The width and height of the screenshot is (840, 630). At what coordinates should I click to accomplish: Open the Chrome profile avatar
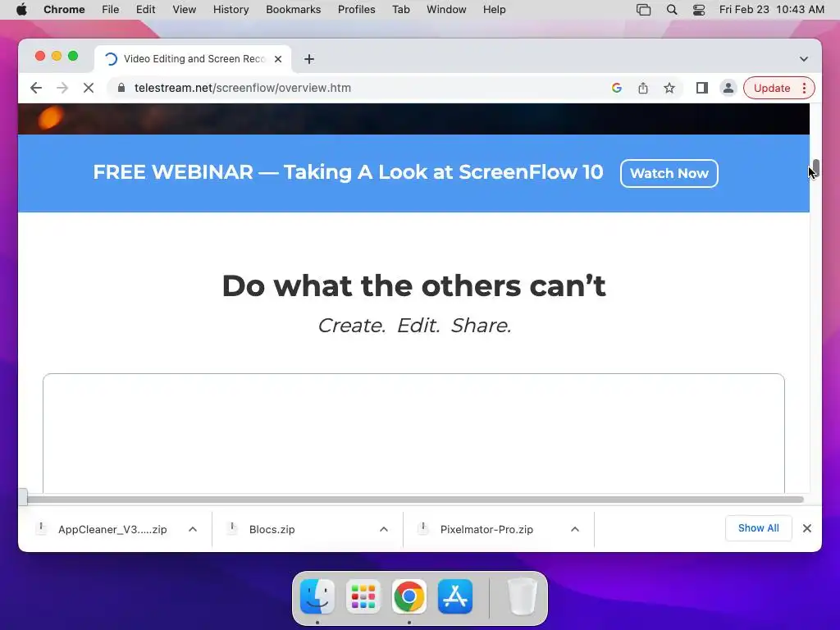coord(728,88)
